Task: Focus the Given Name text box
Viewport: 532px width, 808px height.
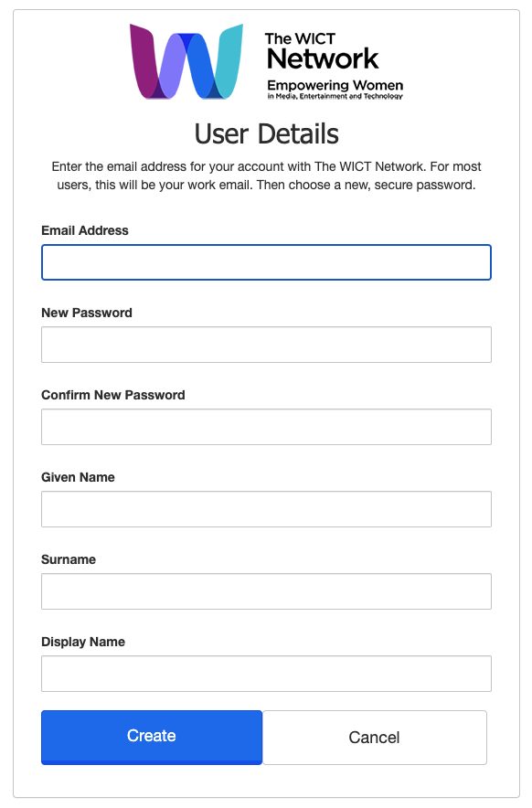Action: point(267,509)
